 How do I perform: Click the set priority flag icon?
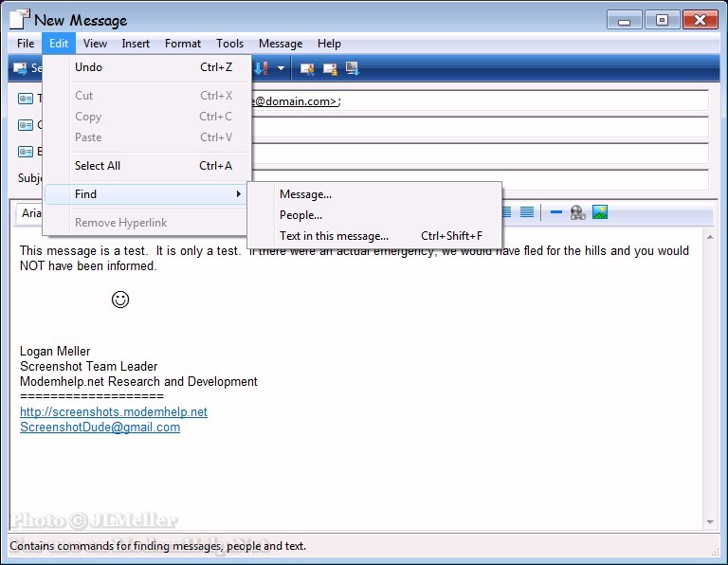(262, 68)
